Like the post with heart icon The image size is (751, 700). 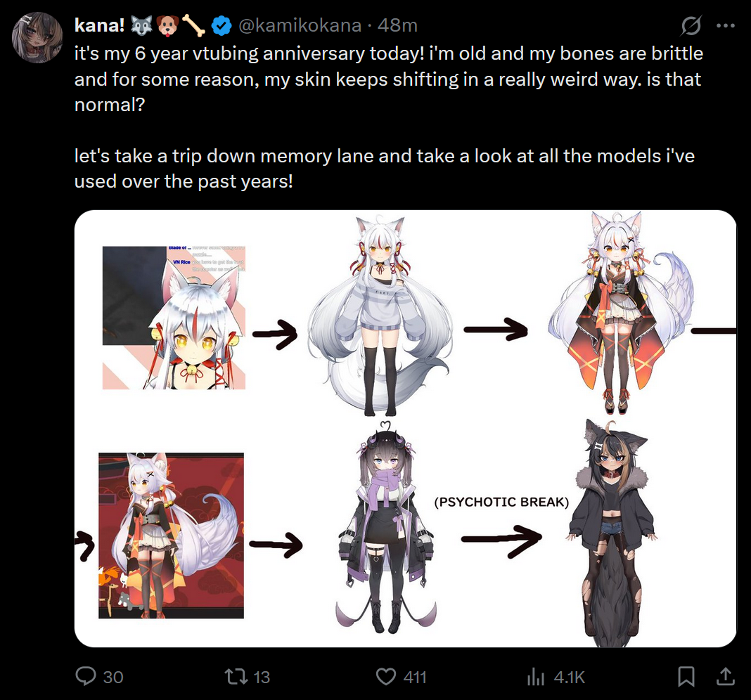386,677
